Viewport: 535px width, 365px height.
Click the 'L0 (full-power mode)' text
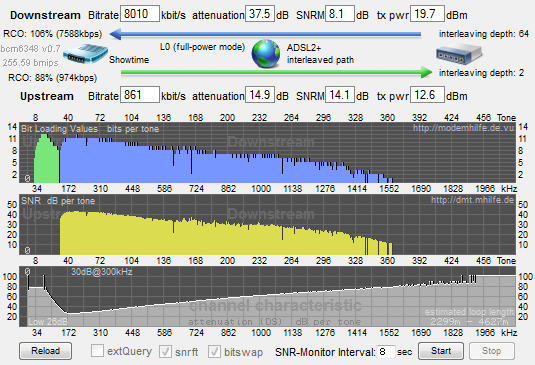(202, 47)
